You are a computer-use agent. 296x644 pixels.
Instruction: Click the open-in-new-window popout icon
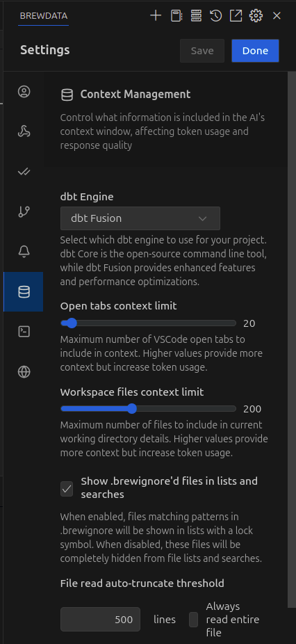pos(236,16)
